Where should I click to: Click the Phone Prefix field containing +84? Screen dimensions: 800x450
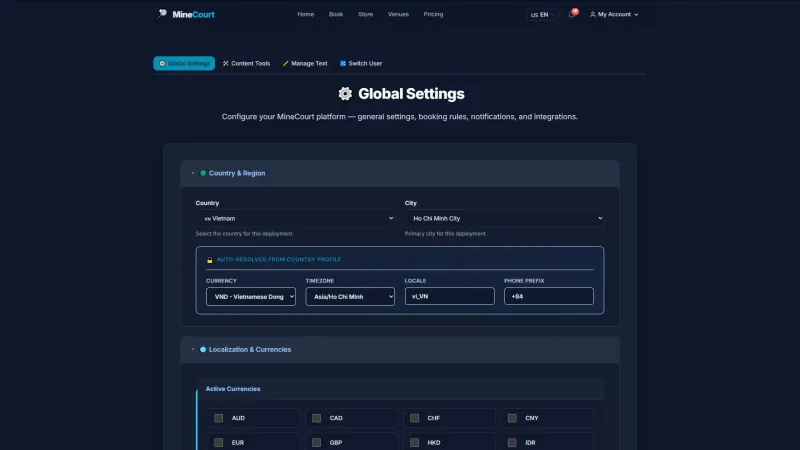click(x=548, y=296)
